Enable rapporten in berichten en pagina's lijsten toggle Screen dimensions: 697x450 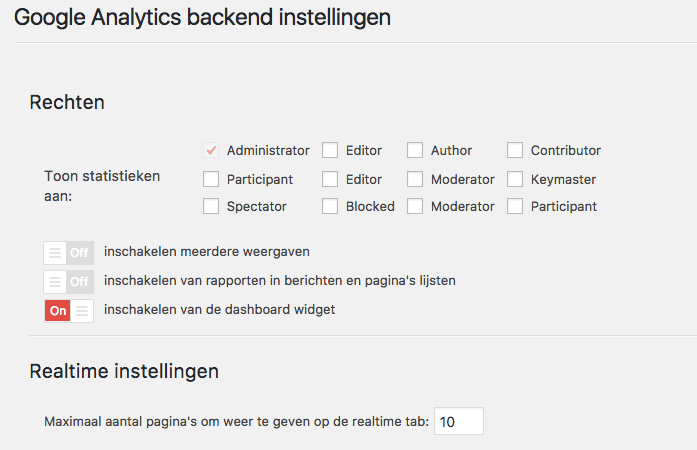[68, 281]
